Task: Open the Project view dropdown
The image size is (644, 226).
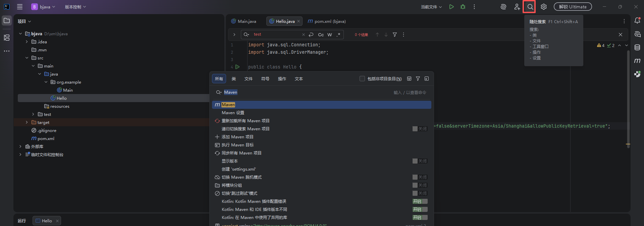Action: [24, 21]
